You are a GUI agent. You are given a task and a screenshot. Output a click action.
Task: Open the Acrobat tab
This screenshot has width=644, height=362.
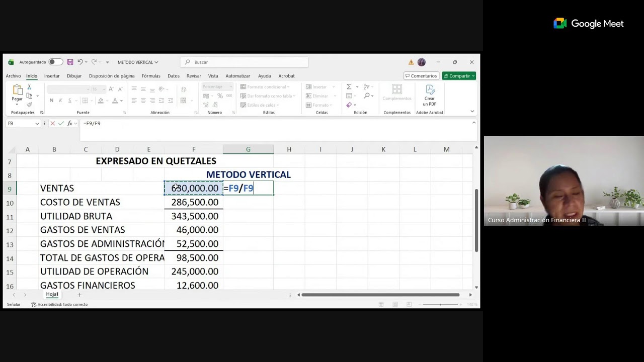[x=286, y=76]
